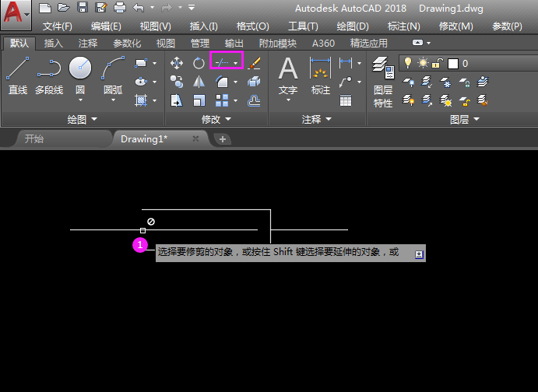Toggle layer 0 lock padlock icon
The height and width of the screenshot is (392, 538).
(437, 63)
